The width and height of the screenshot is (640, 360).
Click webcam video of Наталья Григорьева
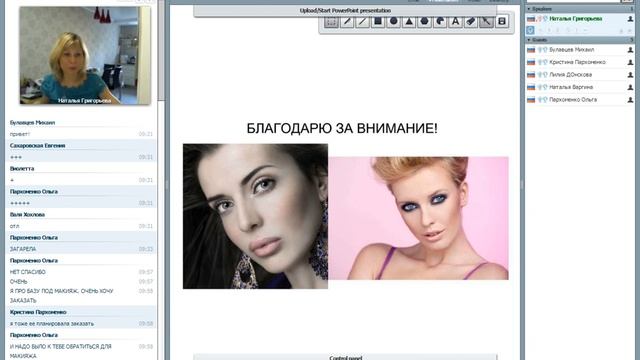(x=85, y=56)
